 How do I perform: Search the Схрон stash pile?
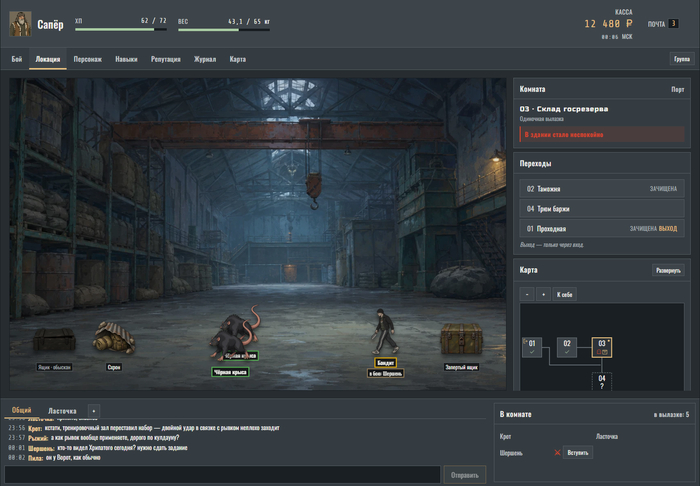point(114,337)
